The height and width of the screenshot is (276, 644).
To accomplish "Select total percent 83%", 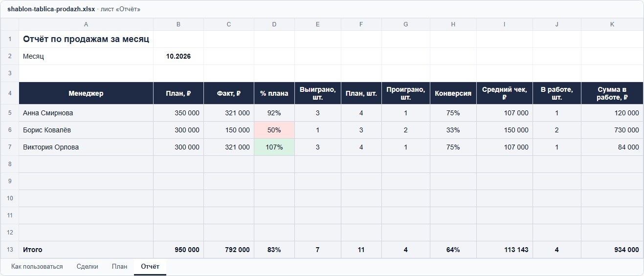I will point(274,250).
